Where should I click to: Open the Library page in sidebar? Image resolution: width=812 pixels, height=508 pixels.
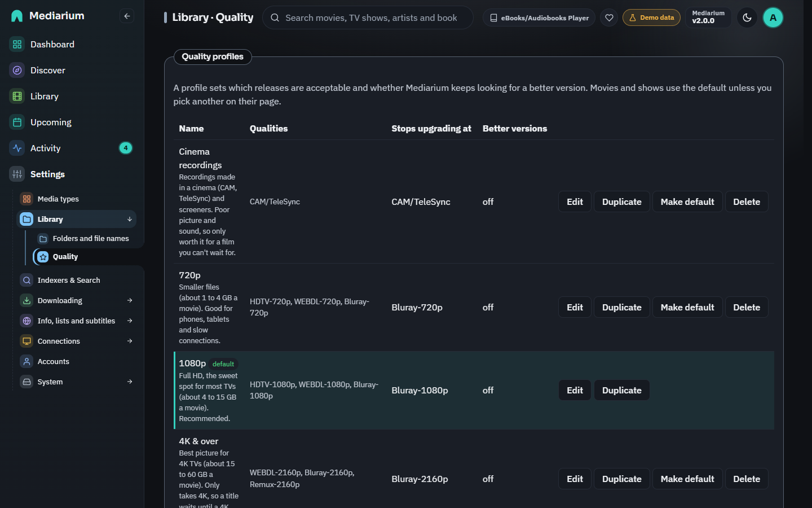(x=72, y=96)
